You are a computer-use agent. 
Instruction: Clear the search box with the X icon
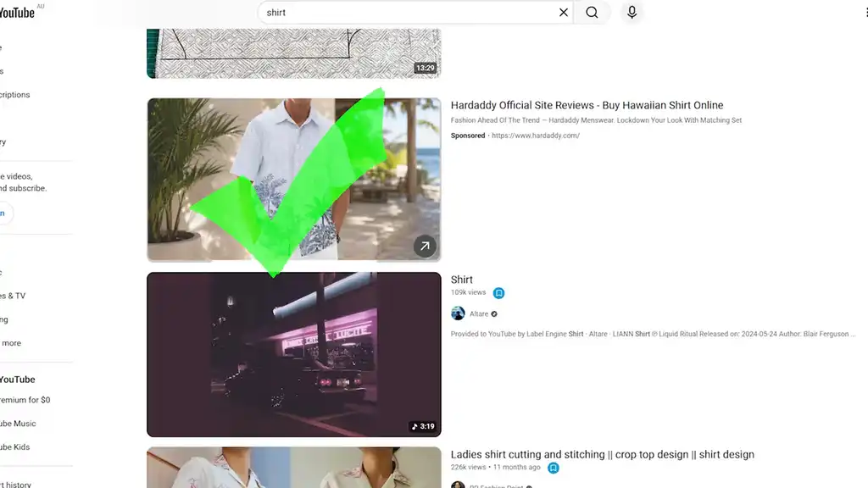pos(563,12)
